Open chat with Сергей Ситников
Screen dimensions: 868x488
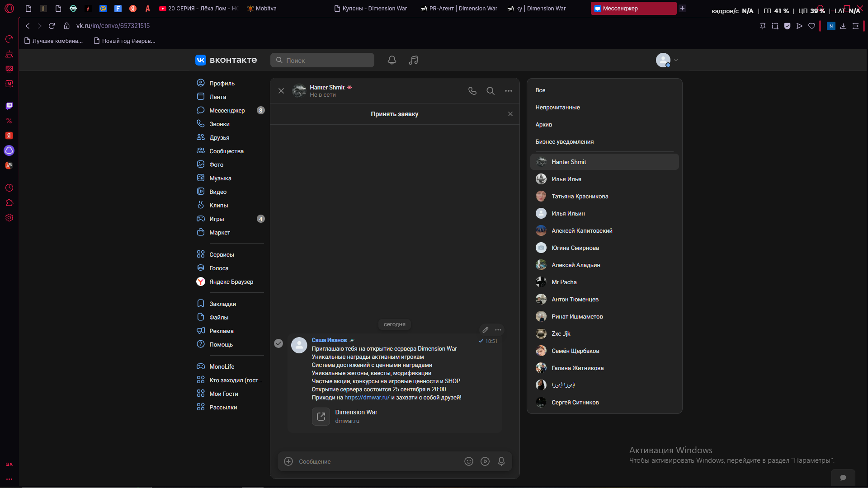604,402
